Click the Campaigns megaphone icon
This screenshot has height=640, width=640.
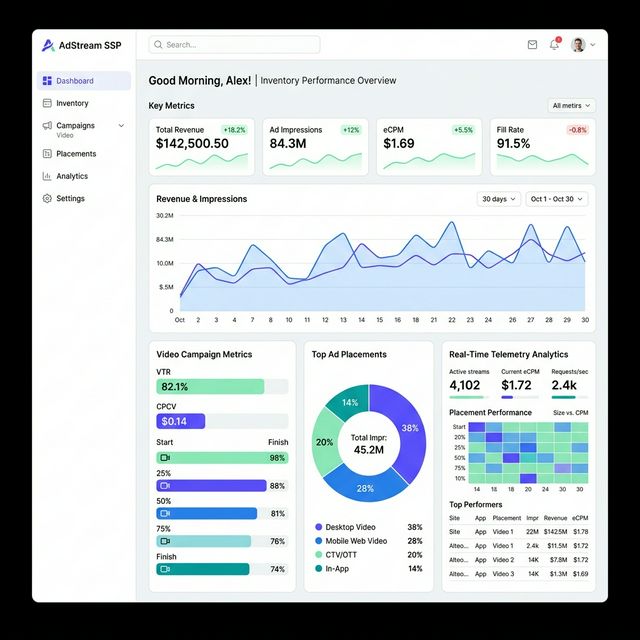click(47, 125)
